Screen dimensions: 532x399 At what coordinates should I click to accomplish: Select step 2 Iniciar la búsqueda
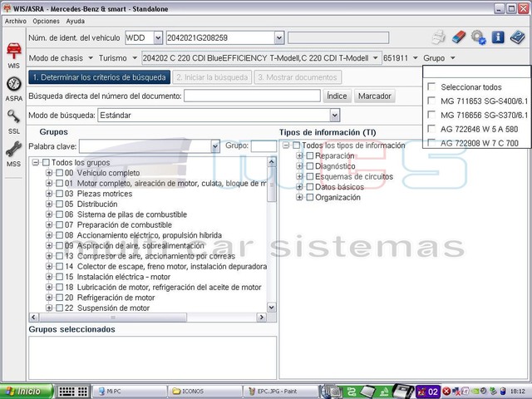(212, 77)
